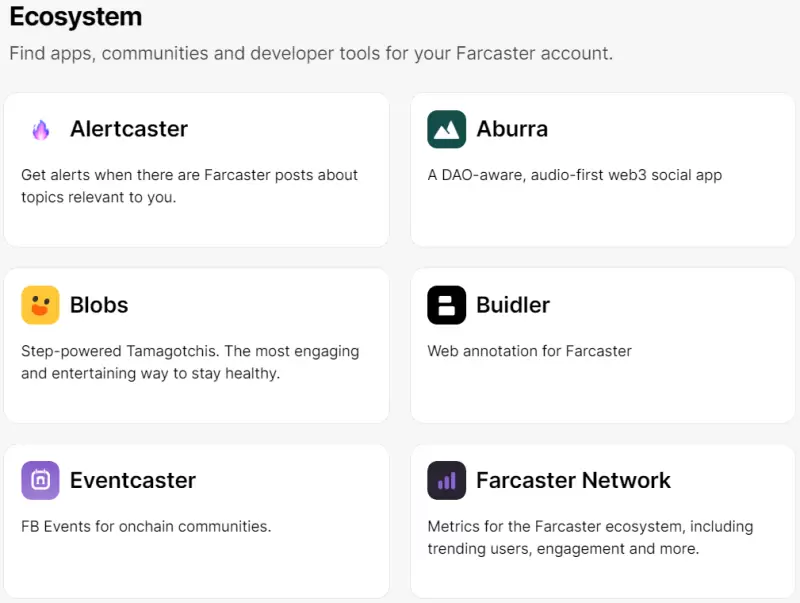The height and width of the screenshot is (603, 800).
Task: Click the Buidler black B icon
Action: [446, 305]
